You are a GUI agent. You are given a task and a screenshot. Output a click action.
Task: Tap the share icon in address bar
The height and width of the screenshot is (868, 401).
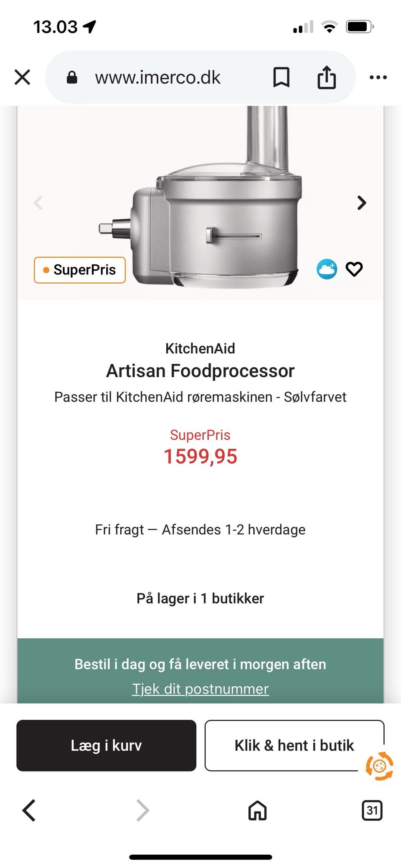tap(326, 77)
